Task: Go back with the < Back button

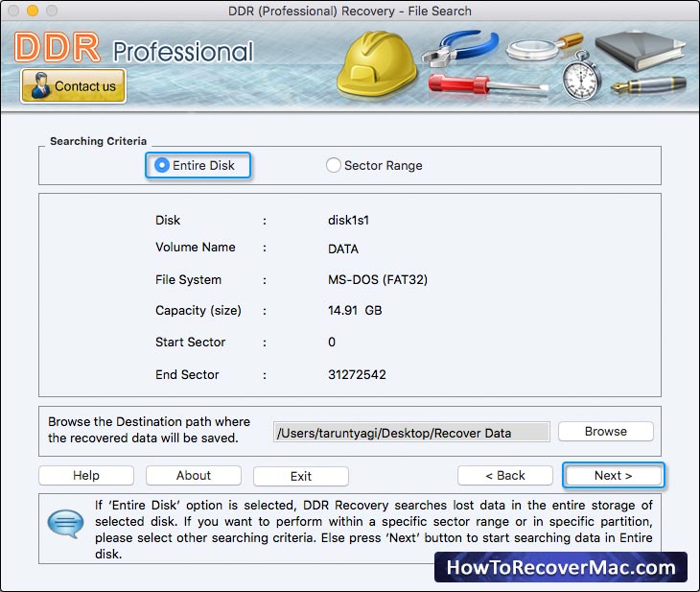Action: pos(505,475)
